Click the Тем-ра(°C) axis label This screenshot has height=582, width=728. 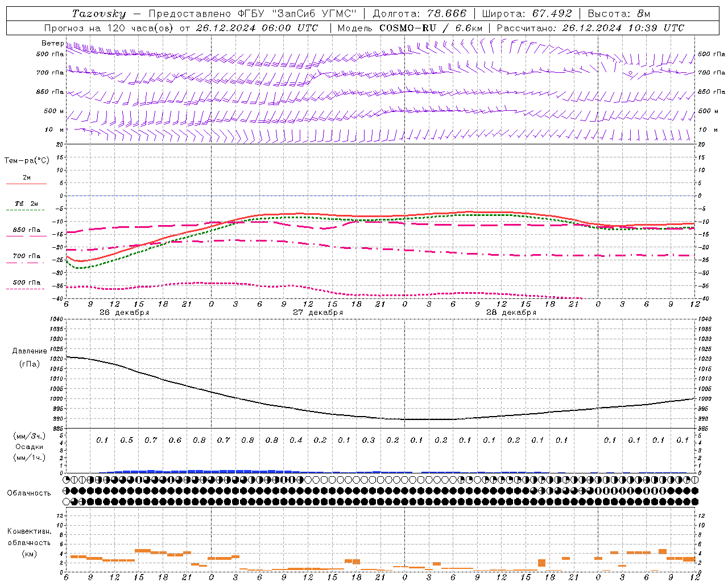point(27,160)
